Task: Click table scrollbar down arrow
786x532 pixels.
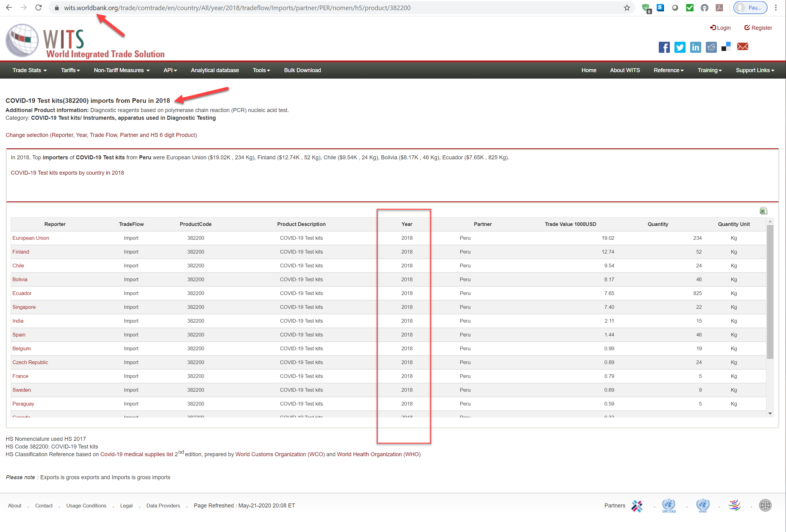Action: click(x=770, y=414)
